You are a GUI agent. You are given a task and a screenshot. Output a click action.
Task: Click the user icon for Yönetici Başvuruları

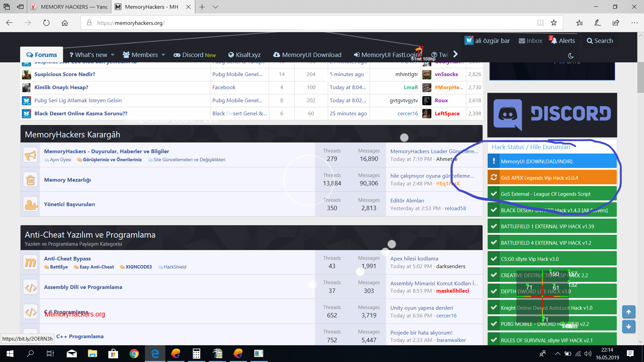[31, 204]
